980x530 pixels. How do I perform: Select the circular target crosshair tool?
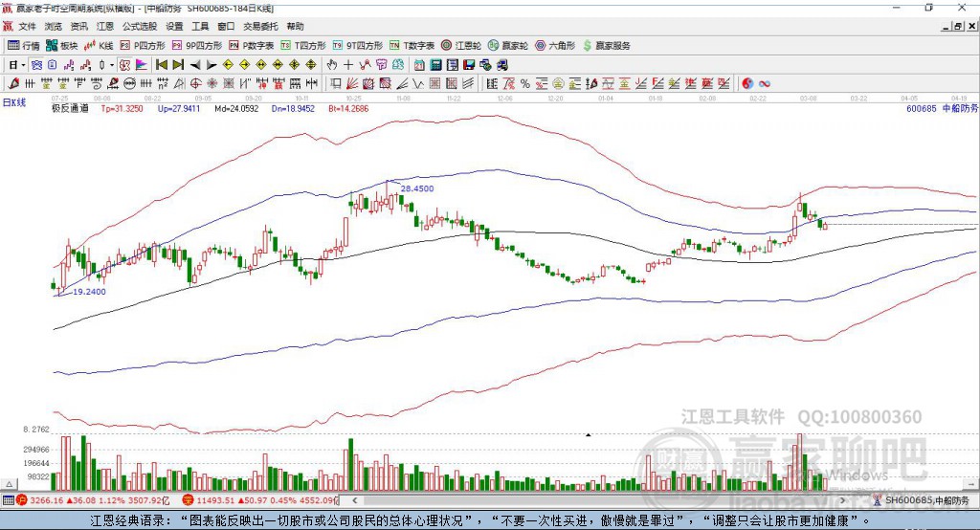click(x=195, y=84)
